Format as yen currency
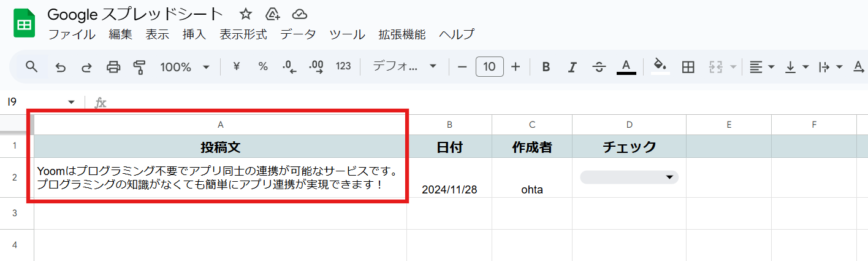This screenshot has width=868, height=261. pyautogui.click(x=236, y=66)
